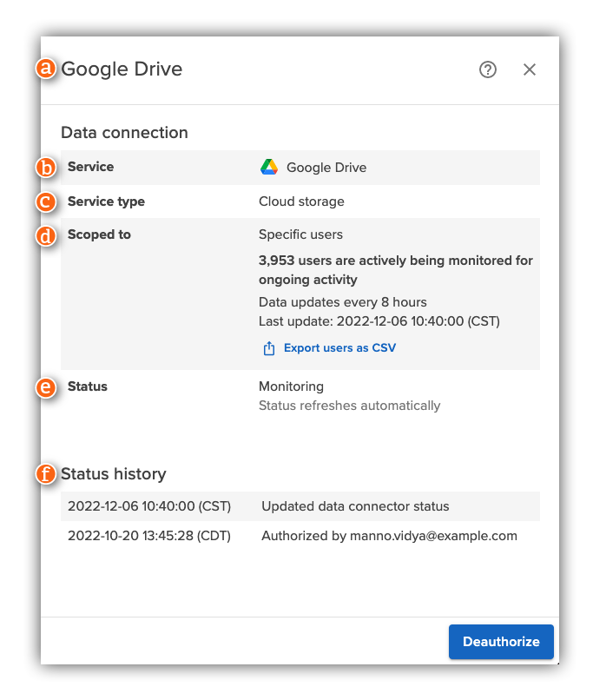
Task: Click the Status row label
Action: click(88, 386)
